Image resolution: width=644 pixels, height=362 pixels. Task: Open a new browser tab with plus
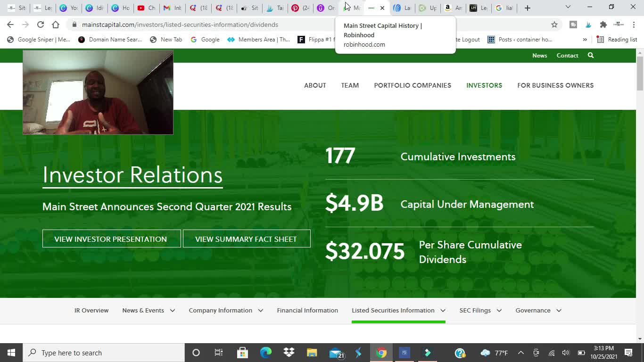click(x=528, y=8)
